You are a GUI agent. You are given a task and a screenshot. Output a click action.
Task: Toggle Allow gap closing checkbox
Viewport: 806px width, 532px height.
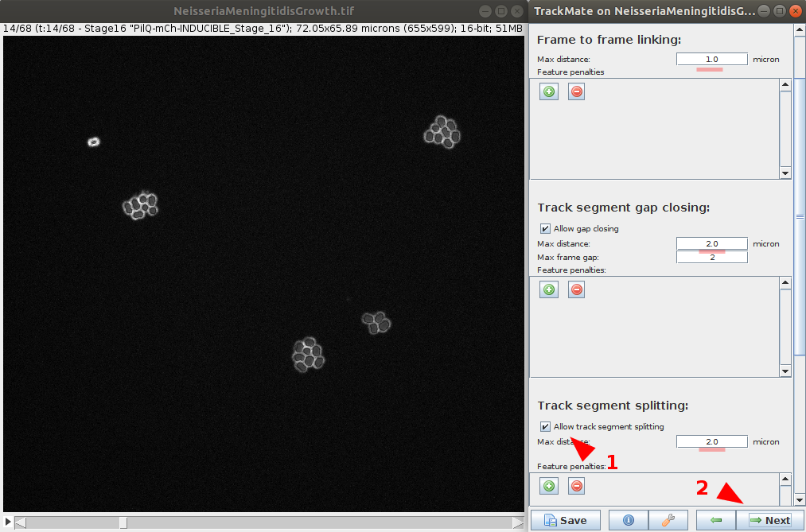(545, 228)
